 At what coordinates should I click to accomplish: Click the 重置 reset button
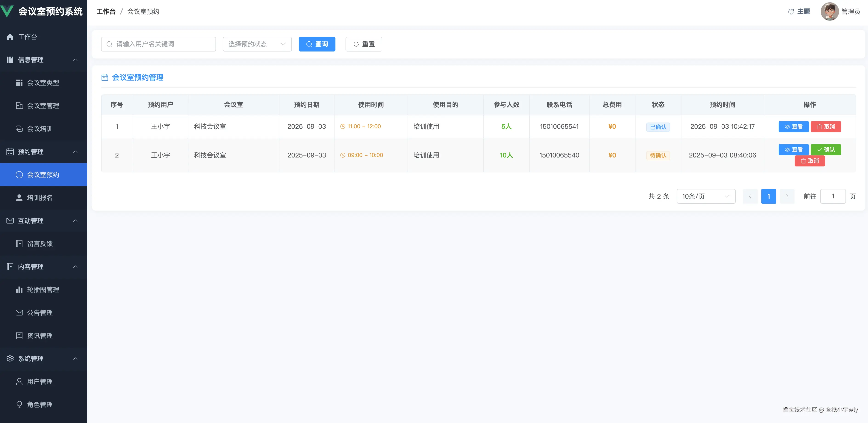click(x=363, y=44)
